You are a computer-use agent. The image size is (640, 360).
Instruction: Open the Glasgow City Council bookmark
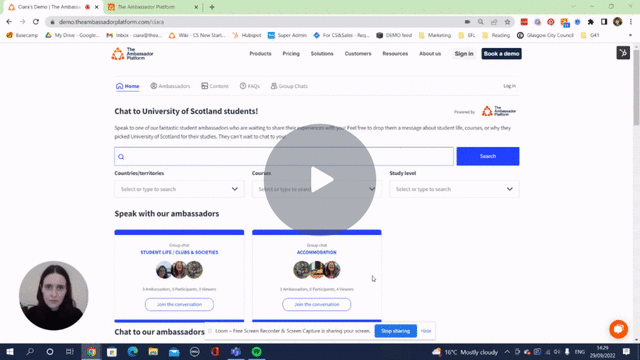[x=545, y=35]
